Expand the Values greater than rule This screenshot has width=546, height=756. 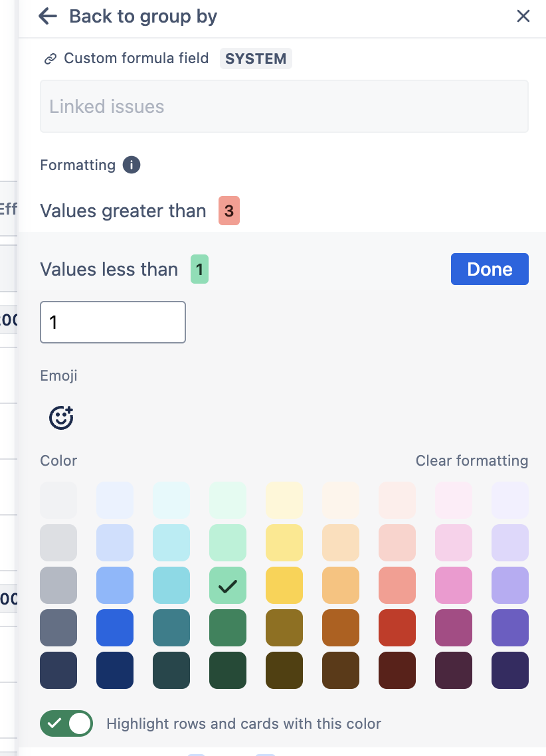click(124, 211)
